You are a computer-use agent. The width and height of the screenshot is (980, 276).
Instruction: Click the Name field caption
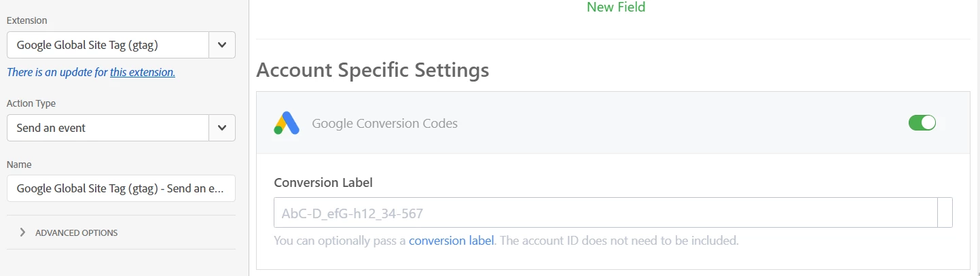[x=19, y=165]
